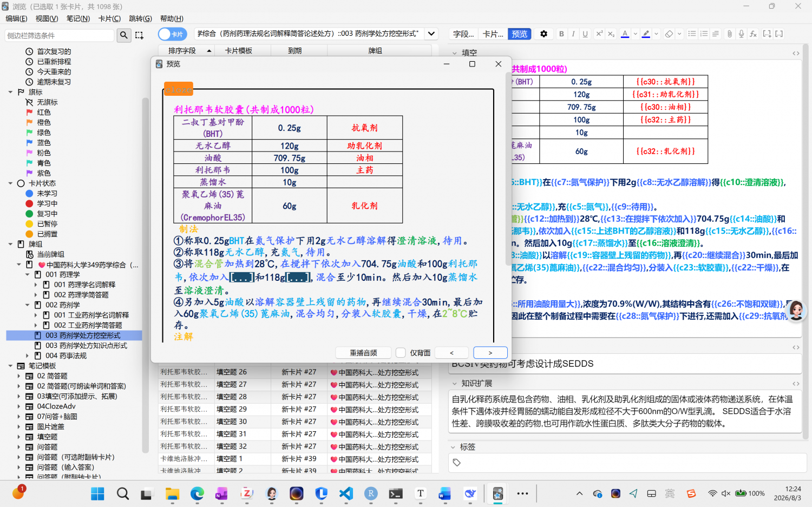Viewport: 812px width, 507px height.
Task: Toggle HTML editor of the 填空 field
Action: pos(796,53)
